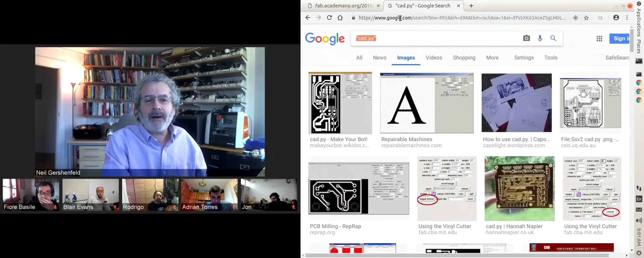644x258 pixels.
Task: Click the muted mic icon on Jon's video
Action: click(x=293, y=207)
